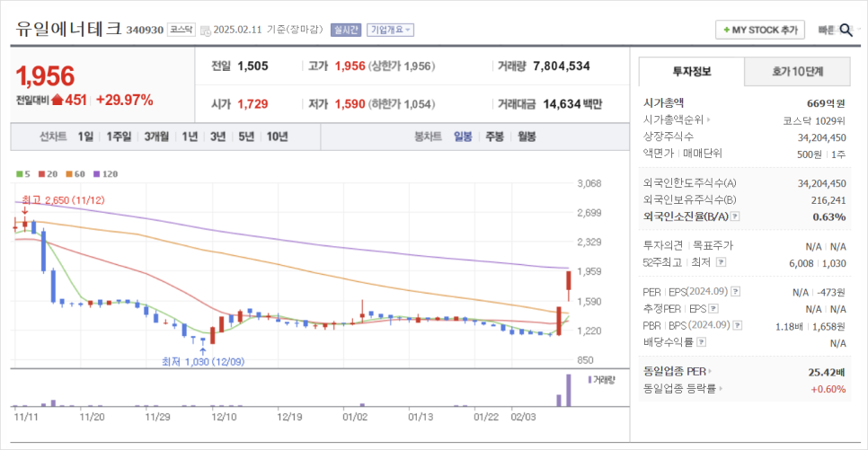Click the calendar icon beside 2025.02.11
Viewport: 868px width, 450px height.
click(206, 31)
